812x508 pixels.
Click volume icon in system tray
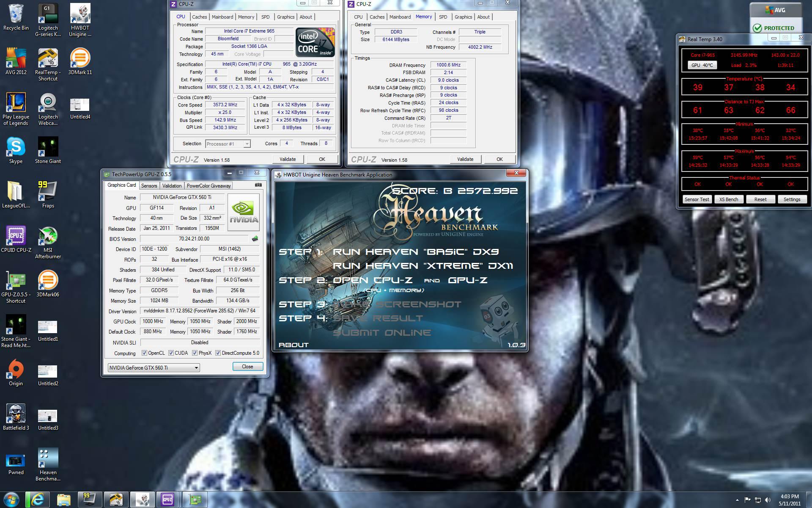click(768, 500)
